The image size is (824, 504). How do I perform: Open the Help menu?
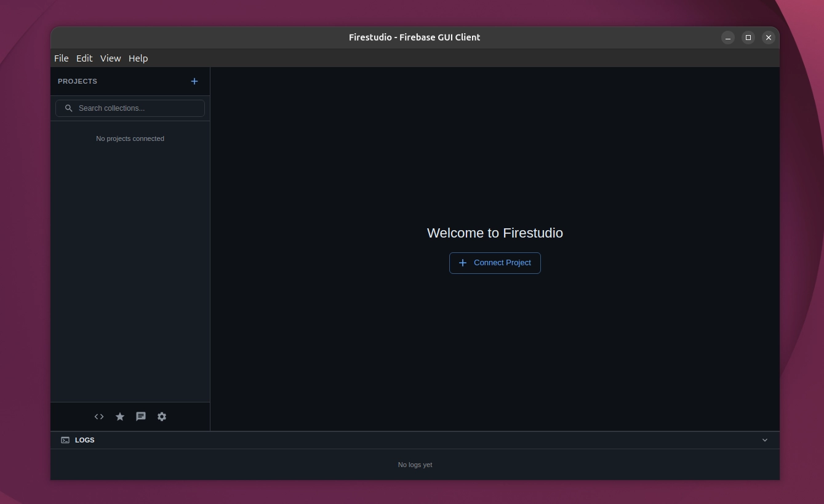[x=138, y=58]
